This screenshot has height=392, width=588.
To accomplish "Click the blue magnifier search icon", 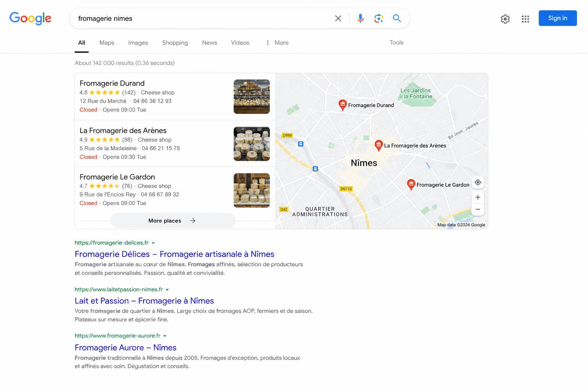I will tap(397, 18).
